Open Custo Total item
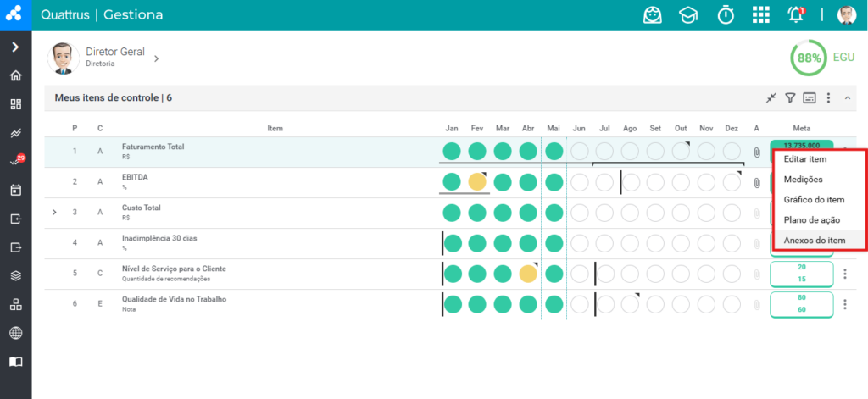Image resolution: width=868 pixels, height=399 pixels. [x=142, y=208]
